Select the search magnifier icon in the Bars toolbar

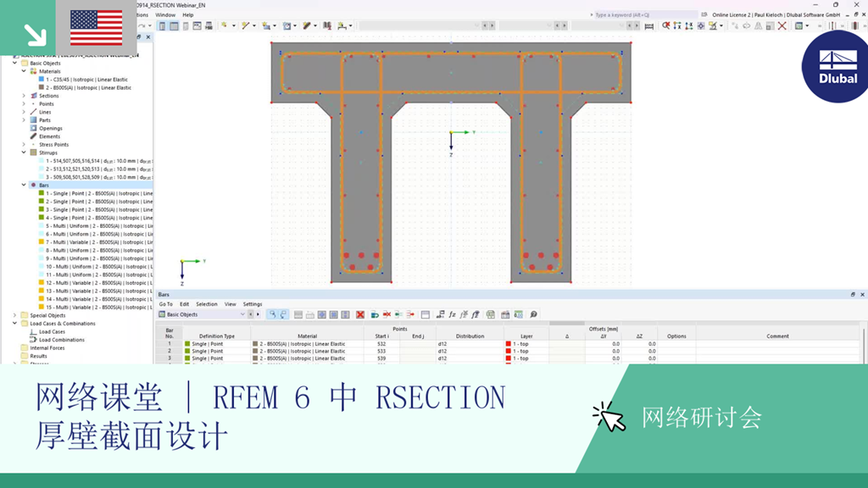click(532, 314)
